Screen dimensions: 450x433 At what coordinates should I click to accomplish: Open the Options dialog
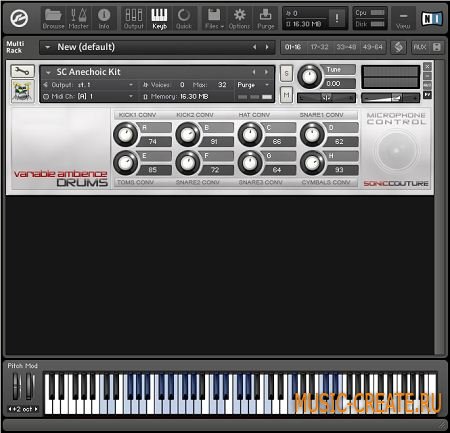[x=239, y=19]
